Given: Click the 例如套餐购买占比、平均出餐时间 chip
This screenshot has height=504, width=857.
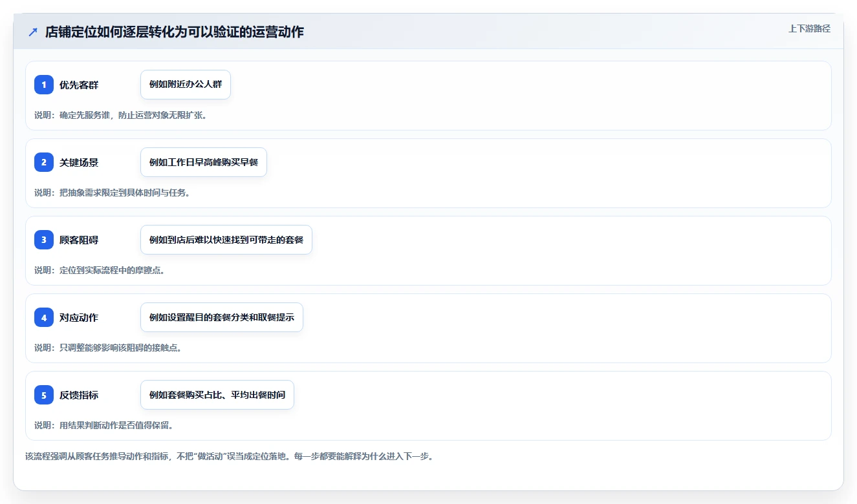Looking at the screenshot, I should (x=217, y=395).
